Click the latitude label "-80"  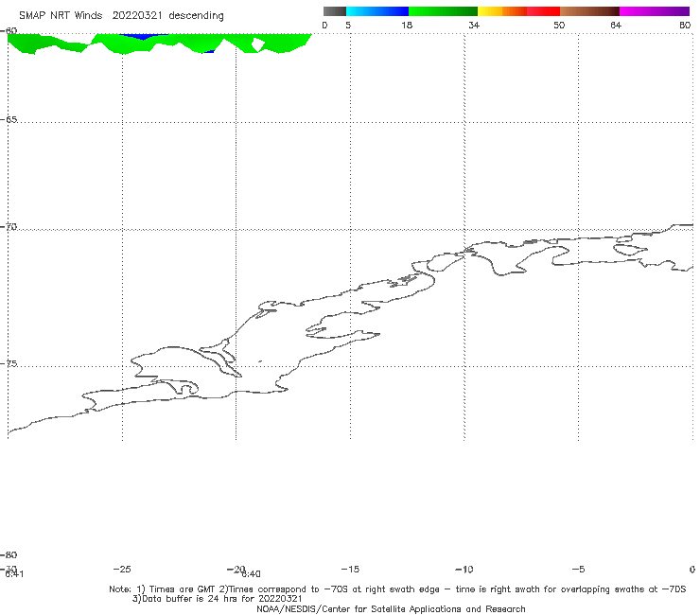pyautogui.click(x=9, y=555)
